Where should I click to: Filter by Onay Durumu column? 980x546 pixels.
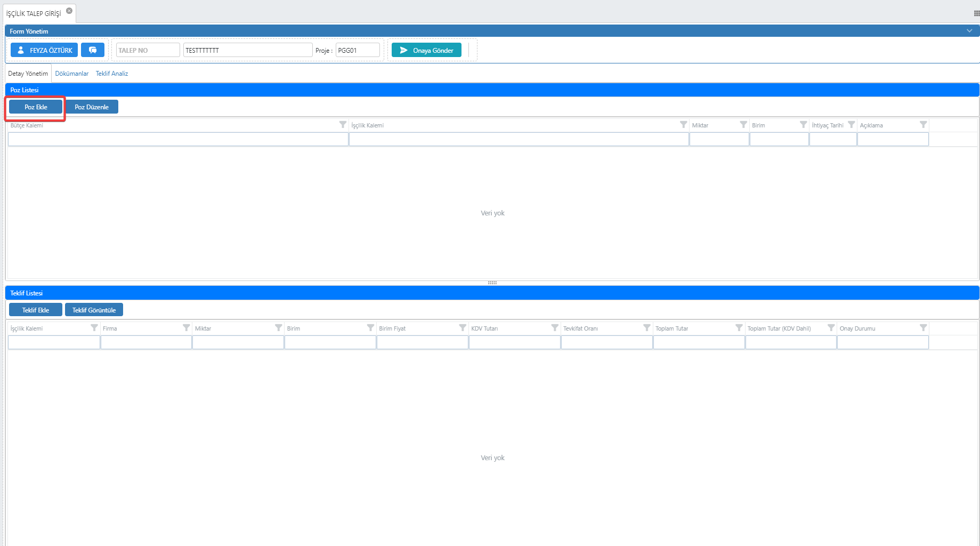pyautogui.click(x=923, y=328)
